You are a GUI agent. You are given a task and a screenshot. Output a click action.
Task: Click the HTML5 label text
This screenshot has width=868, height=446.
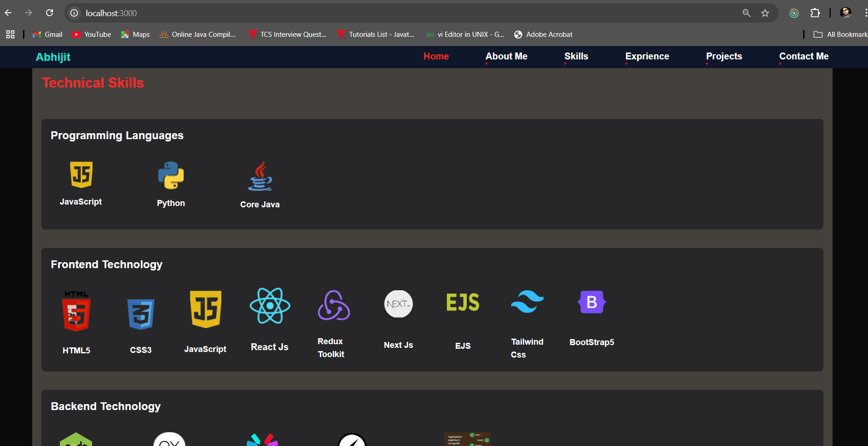click(76, 351)
